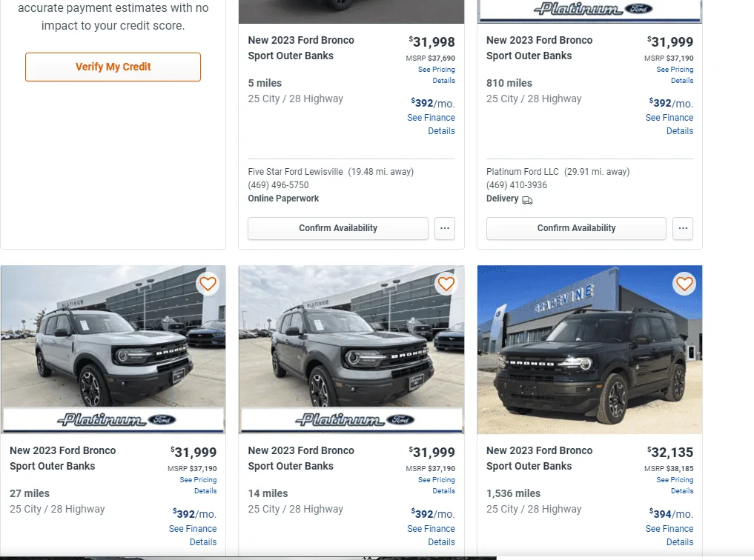Save the dark gray Bronco Sport with 14 miles
This screenshot has width=754, height=560.
[x=446, y=284]
